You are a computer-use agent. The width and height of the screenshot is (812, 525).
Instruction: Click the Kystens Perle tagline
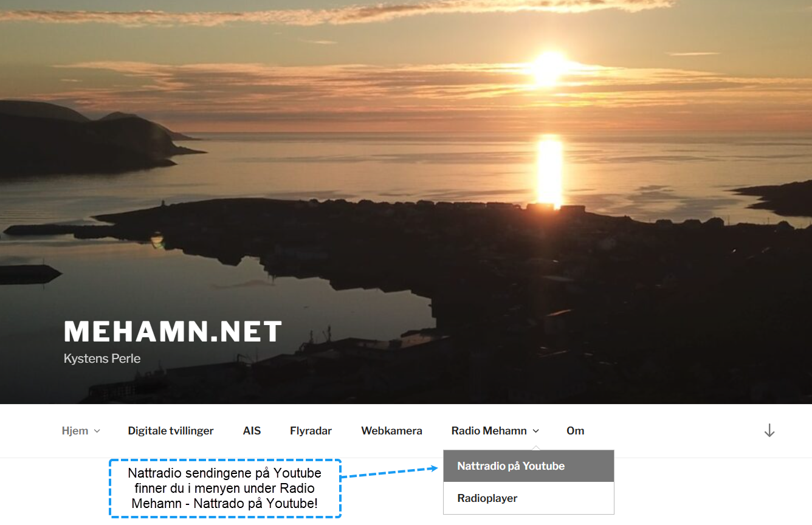102,359
